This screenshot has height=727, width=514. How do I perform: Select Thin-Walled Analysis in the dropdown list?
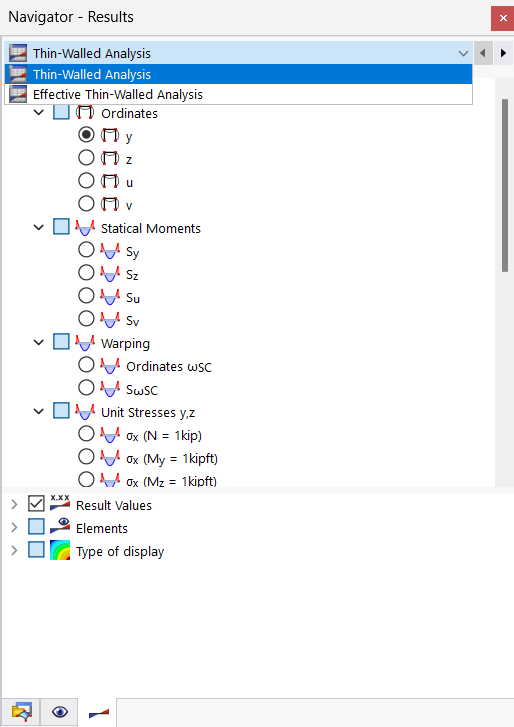tap(238, 74)
